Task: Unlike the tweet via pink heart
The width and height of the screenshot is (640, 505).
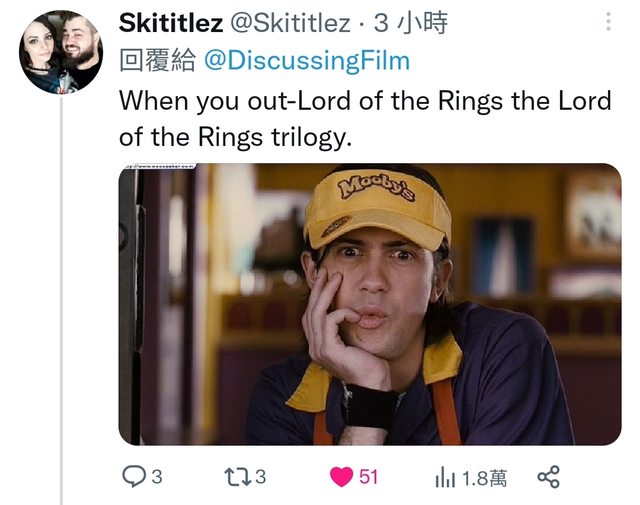Action: (x=341, y=477)
